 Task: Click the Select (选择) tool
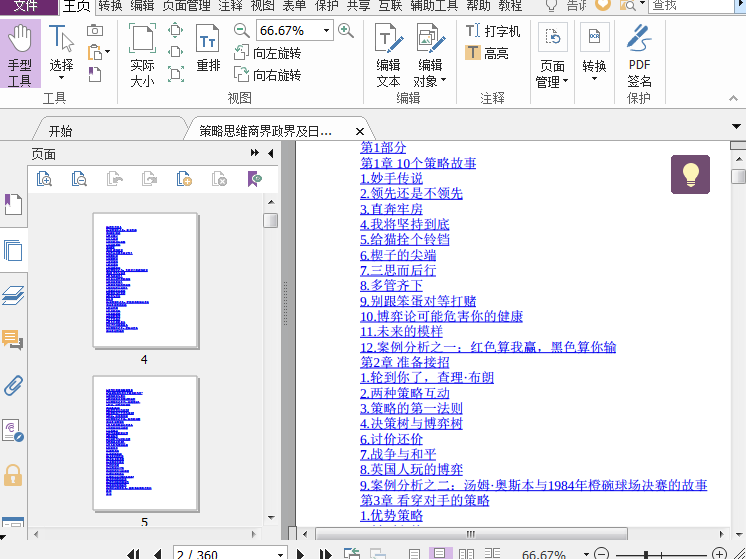(x=61, y=52)
